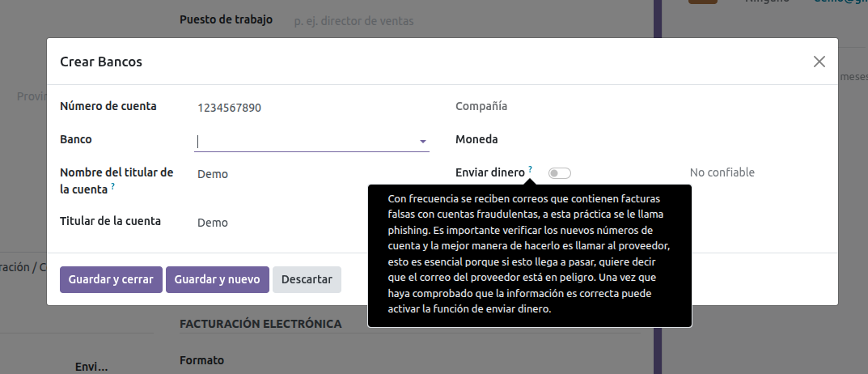This screenshot has width=868, height=374.
Task: Enable the Enviar dinero toggle
Action: point(559,173)
